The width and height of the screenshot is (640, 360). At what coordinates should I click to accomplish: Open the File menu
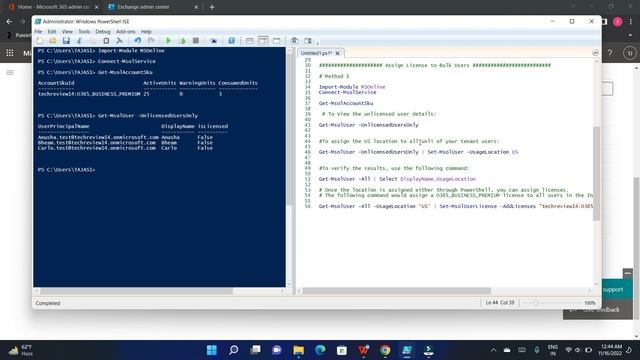pos(38,31)
